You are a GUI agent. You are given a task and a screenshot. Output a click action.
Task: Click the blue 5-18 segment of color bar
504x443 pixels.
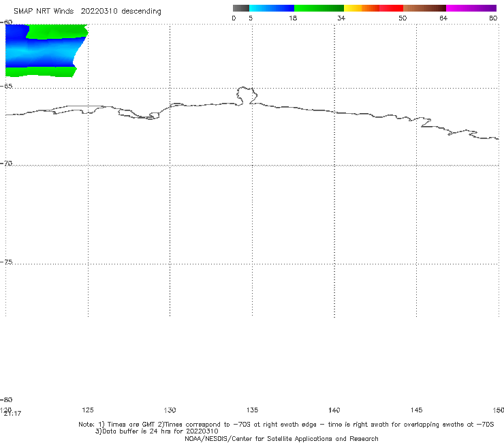[x=272, y=8]
